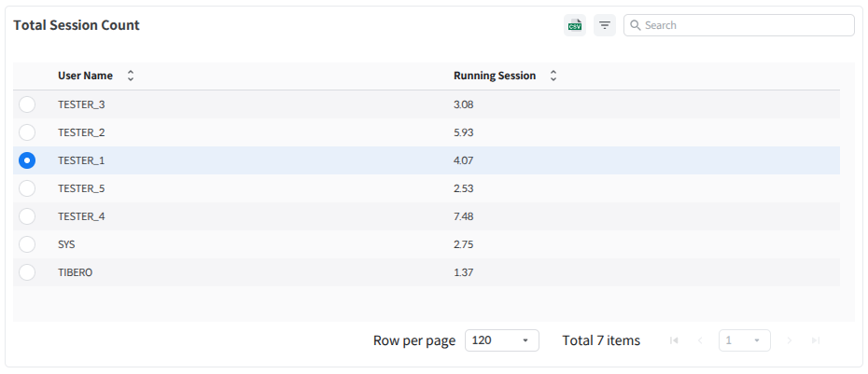Go to next page arrow
868x374 pixels.
pyautogui.click(x=790, y=340)
